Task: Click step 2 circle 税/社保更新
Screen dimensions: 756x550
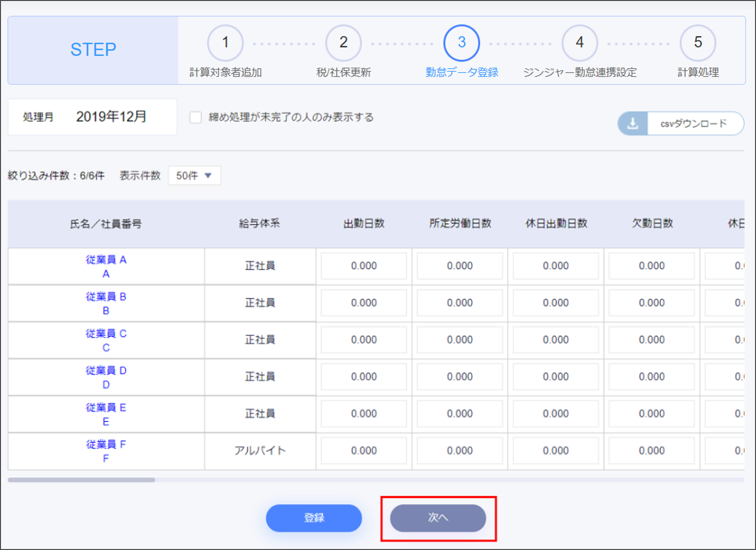Action: (x=343, y=43)
